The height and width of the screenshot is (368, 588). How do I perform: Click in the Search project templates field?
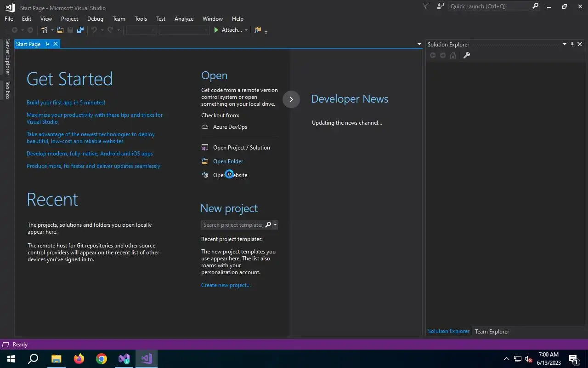233,225
